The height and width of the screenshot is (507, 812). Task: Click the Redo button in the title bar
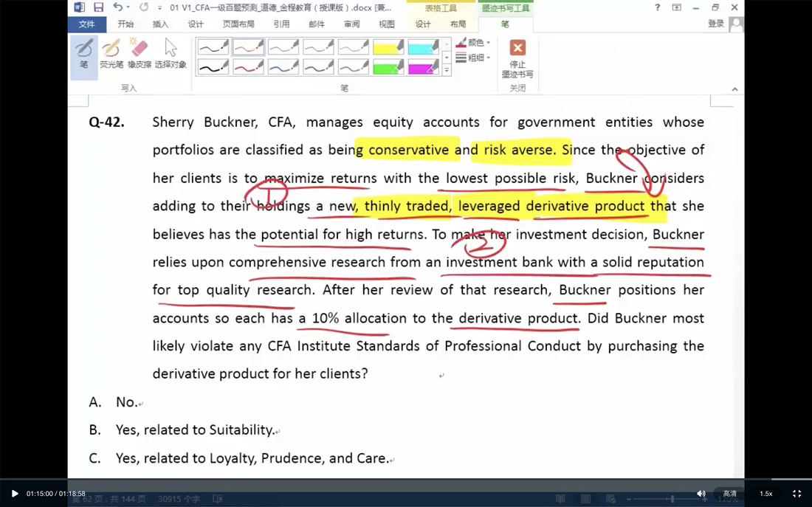(x=144, y=7)
